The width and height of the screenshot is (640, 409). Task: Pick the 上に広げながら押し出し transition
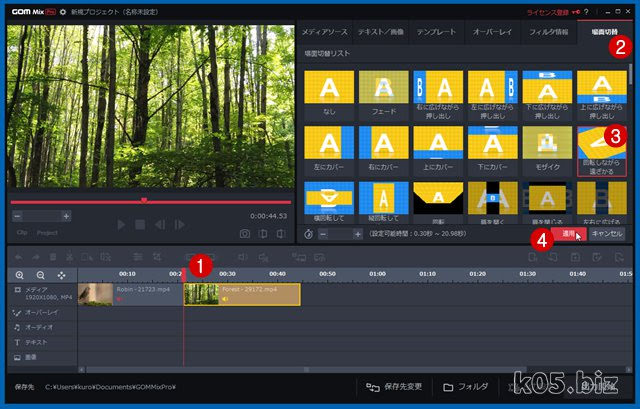click(x=602, y=87)
